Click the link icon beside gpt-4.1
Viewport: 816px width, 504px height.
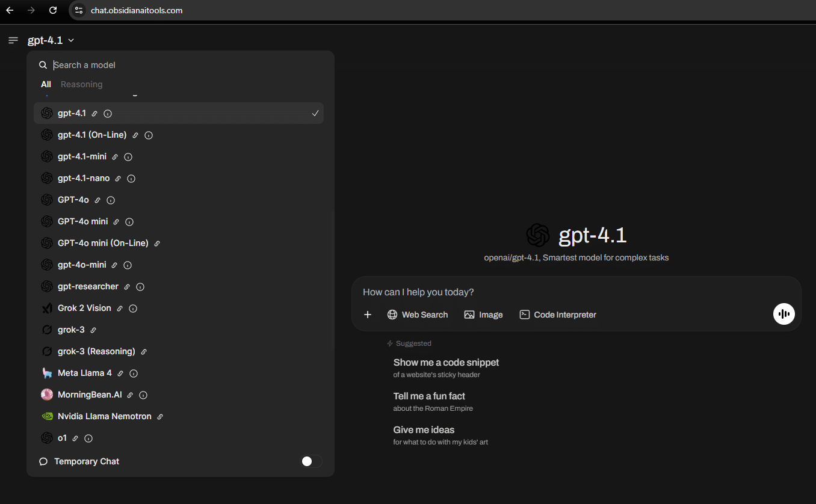pos(94,114)
